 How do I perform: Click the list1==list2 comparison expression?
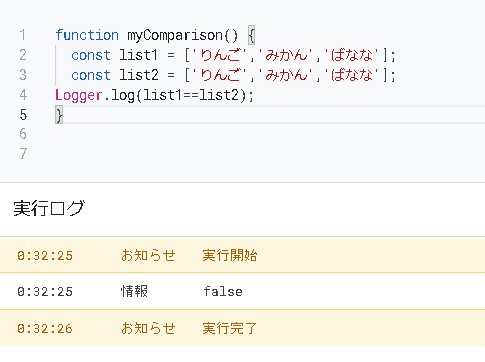pos(191,95)
